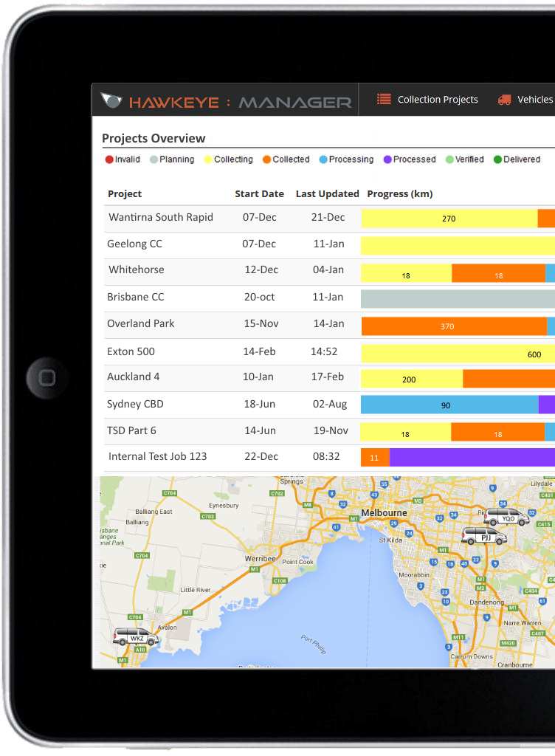Click the Vehicles truck icon
555x756 pixels.
pos(505,100)
